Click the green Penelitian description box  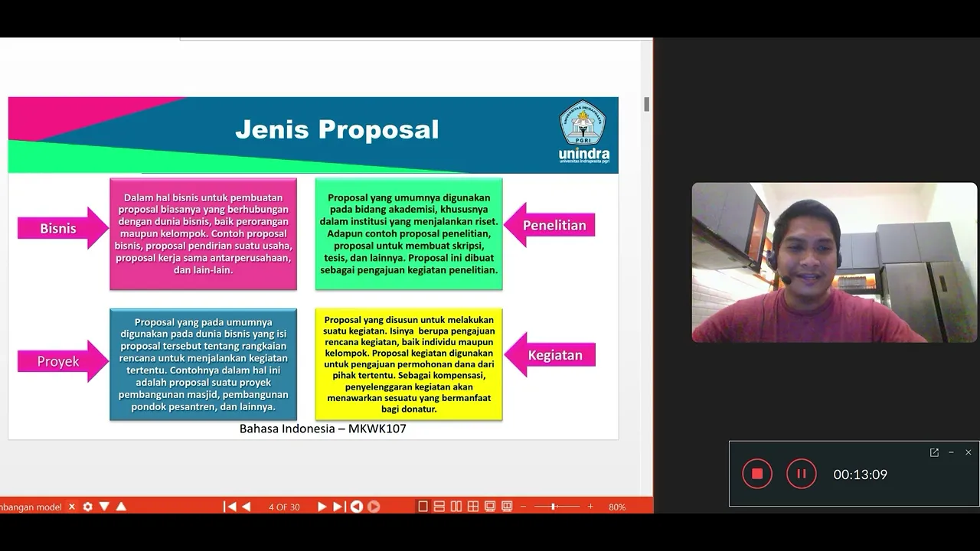pyautogui.click(x=409, y=234)
